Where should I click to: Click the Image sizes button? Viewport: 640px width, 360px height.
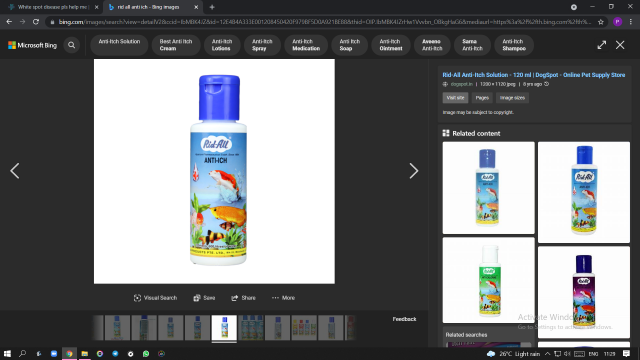pyautogui.click(x=512, y=98)
